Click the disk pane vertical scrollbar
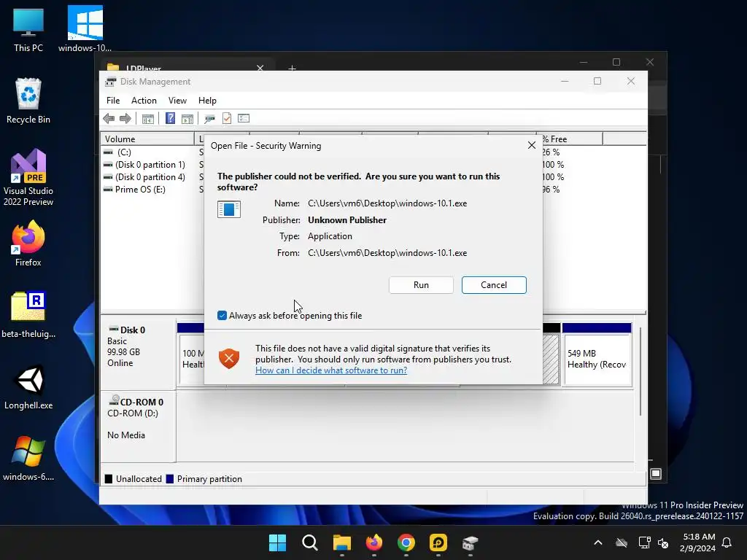Viewport: 747px width, 560px height. tap(640, 371)
